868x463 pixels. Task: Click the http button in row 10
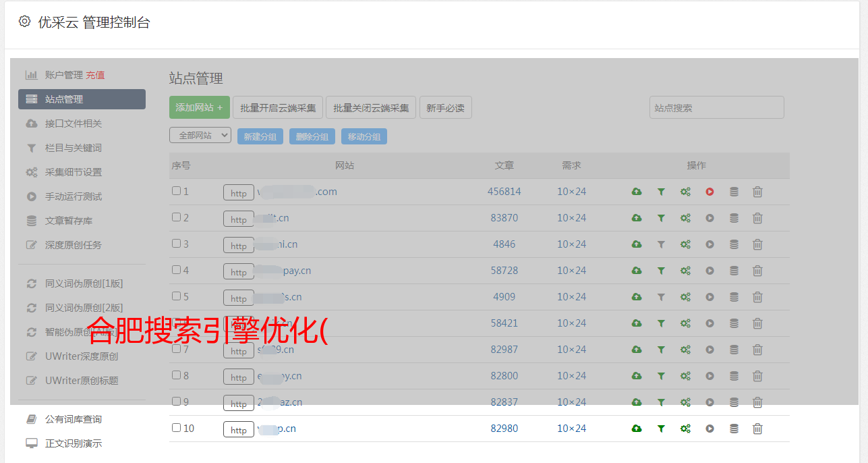pyautogui.click(x=239, y=430)
